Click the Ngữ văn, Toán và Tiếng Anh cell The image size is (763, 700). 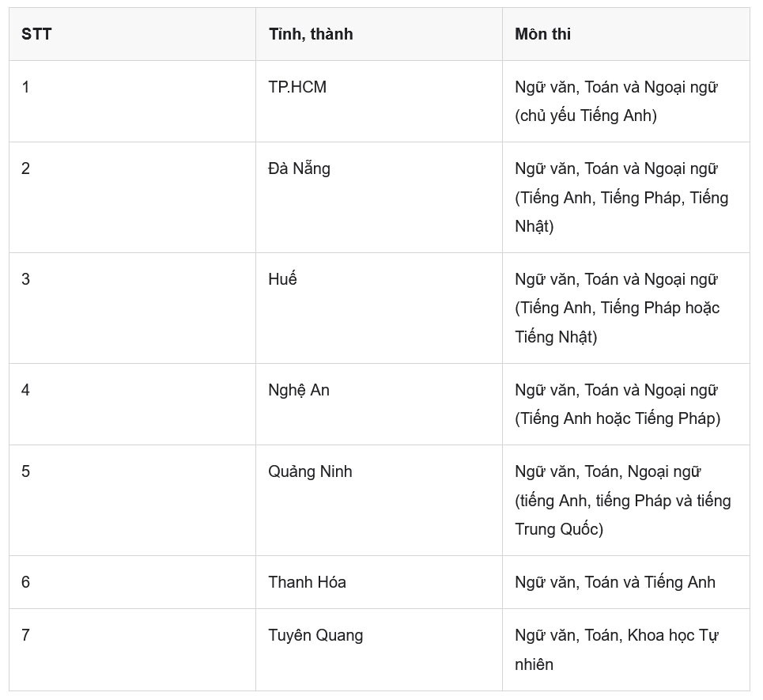tap(615, 582)
